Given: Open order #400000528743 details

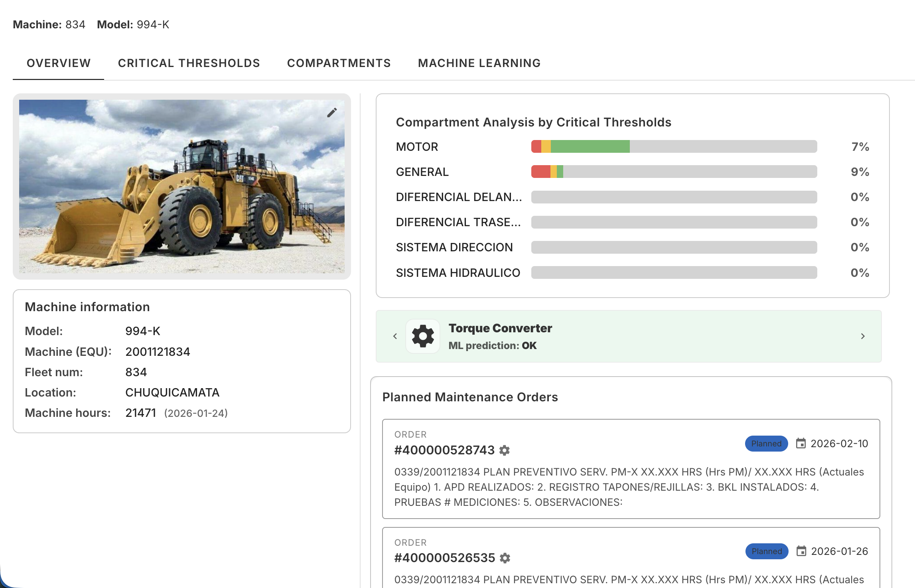Looking at the screenshot, I should click(444, 450).
